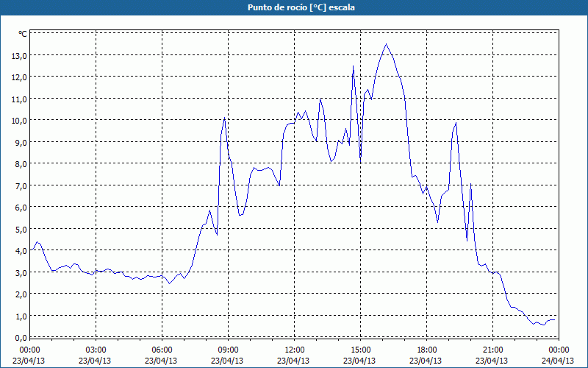
Task: Select the 8,0 y-axis label
Action: 21,164
